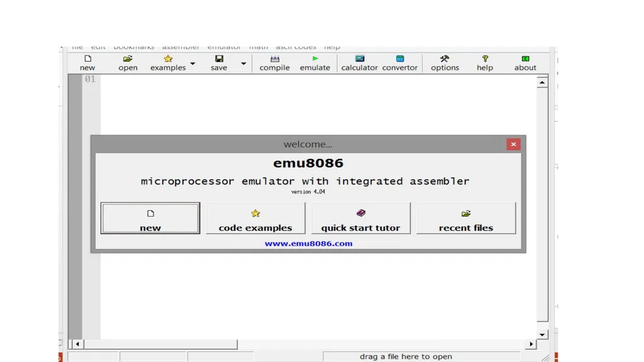The height and width of the screenshot is (362, 644).
Task: Open a file using the open toolbar icon
Action: pyautogui.click(x=128, y=63)
